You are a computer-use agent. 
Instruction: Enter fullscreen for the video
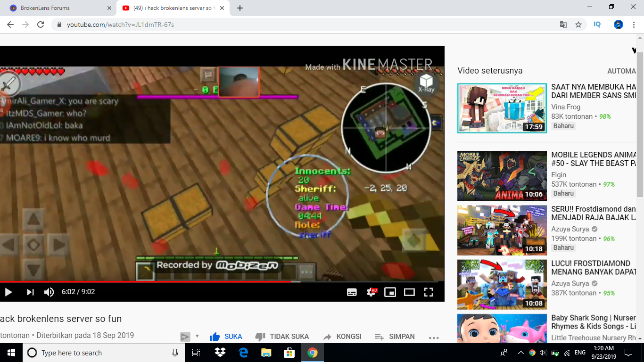[429, 292]
